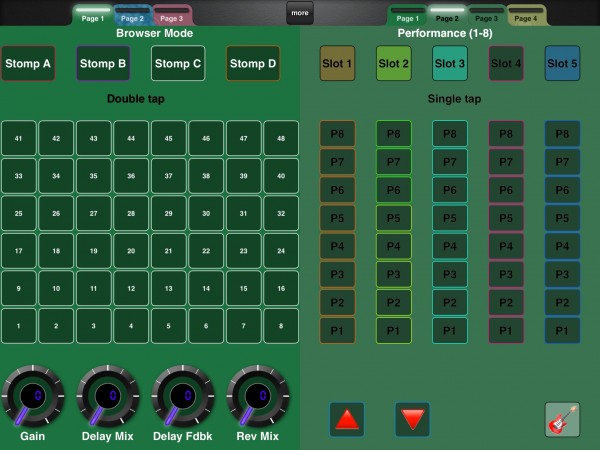Screen dimensions: 600x450
Task: Tap the red guitar icon
Action: coord(562,419)
